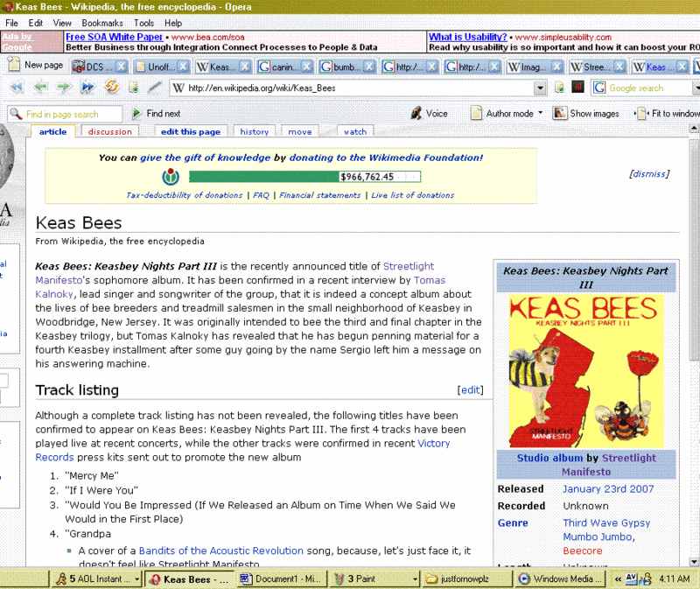Click the watch tab

click(355, 131)
